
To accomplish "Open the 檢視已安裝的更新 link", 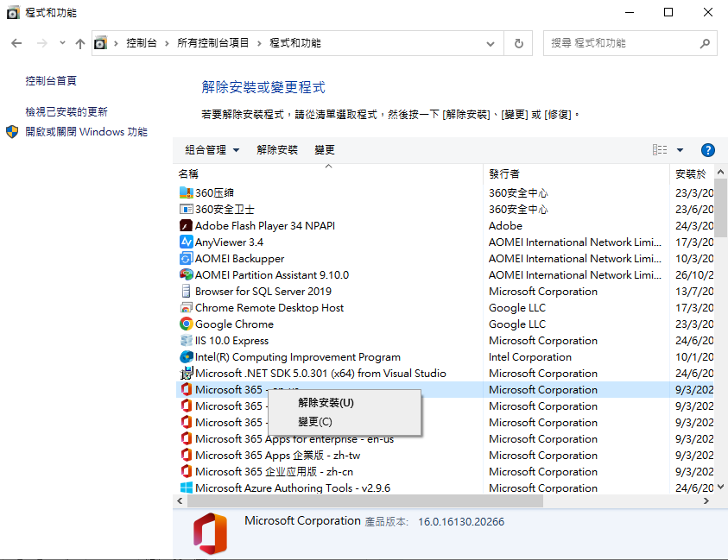I will pyautogui.click(x=66, y=112).
